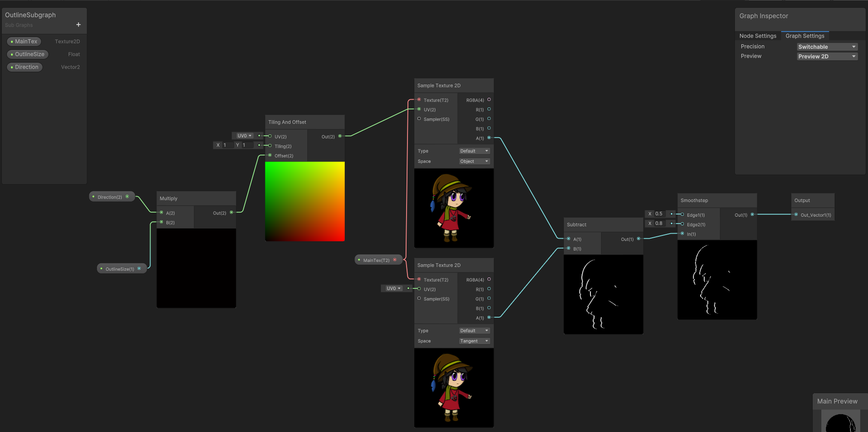Select the Out(2) port on Tiling And Offset

click(x=339, y=136)
